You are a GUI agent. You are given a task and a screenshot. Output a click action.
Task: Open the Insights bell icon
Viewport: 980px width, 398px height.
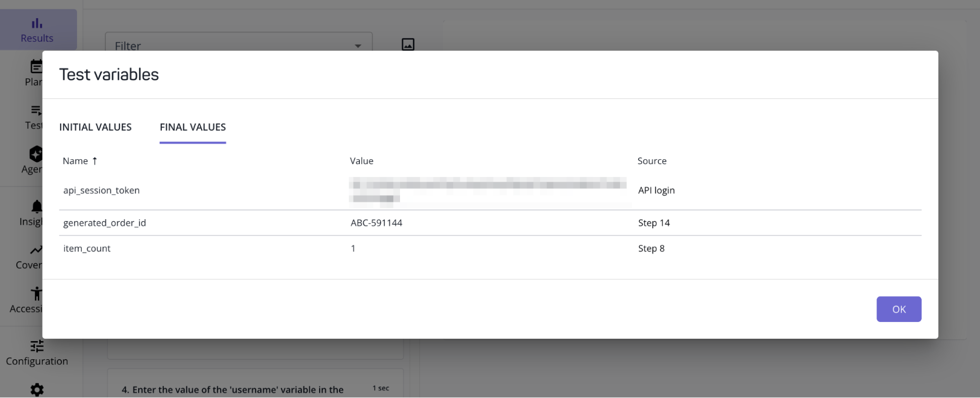tap(37, 206)
